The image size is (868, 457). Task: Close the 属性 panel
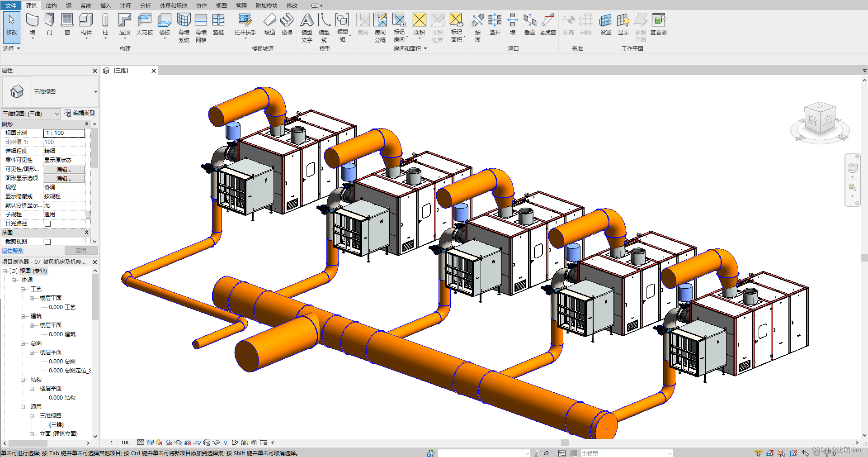pyautogui.click(x=95, y=71)
